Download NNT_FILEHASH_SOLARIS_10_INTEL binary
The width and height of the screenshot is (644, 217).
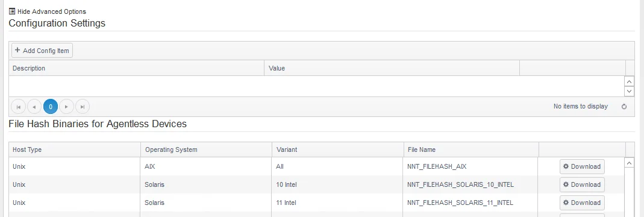[582, 184]
